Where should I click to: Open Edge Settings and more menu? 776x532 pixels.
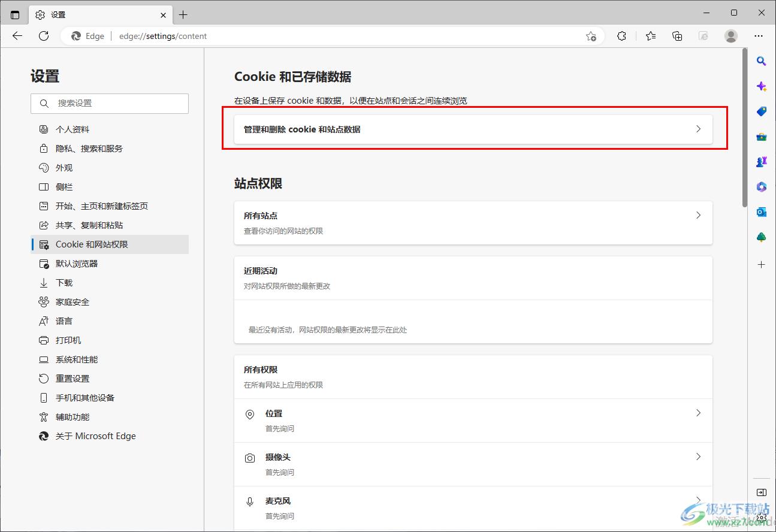(x=759, y=36)
